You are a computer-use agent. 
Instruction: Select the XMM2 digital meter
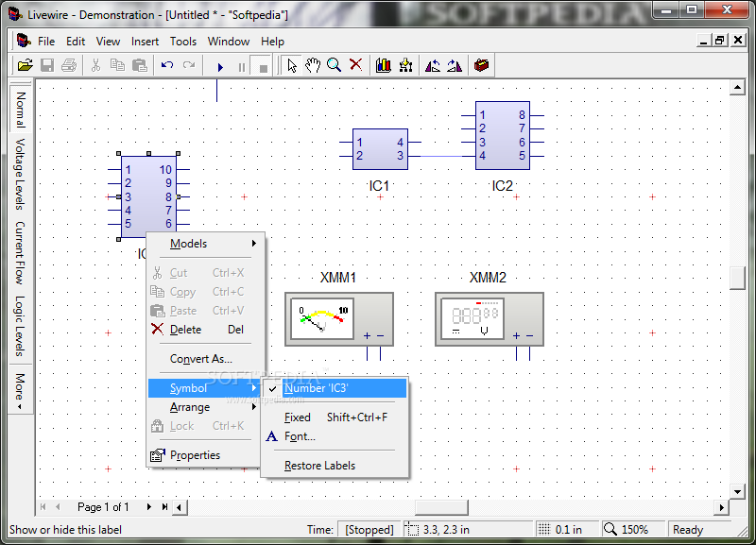490,319
